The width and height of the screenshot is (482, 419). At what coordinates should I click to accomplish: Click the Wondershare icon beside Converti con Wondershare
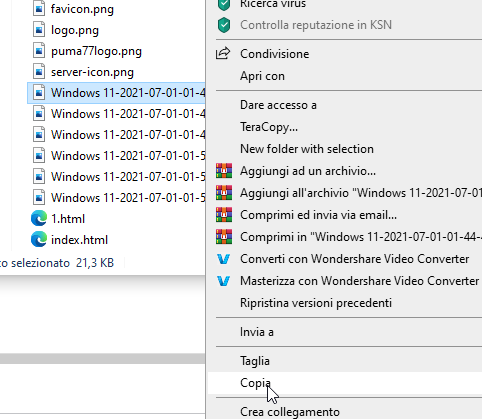(x=224, y=259)
